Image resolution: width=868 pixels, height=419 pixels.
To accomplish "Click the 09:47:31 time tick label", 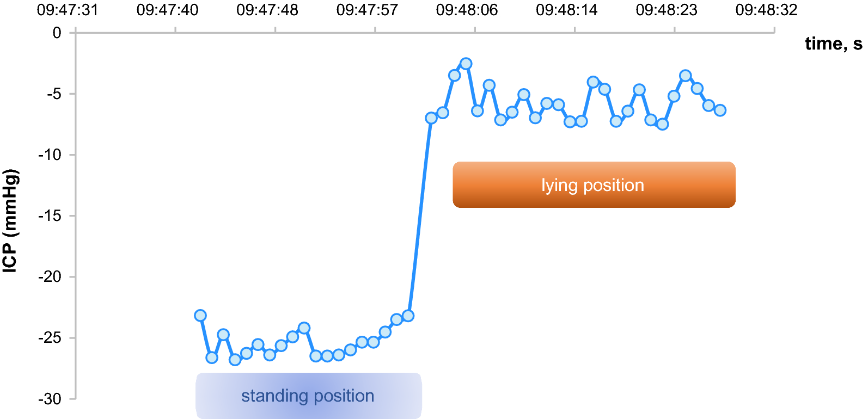I will (68, 10).
